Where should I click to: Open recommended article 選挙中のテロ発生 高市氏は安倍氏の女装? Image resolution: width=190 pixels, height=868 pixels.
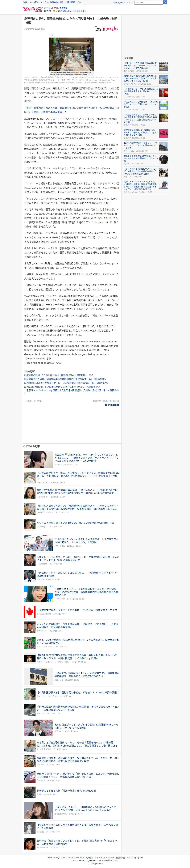tap(78, 759)
